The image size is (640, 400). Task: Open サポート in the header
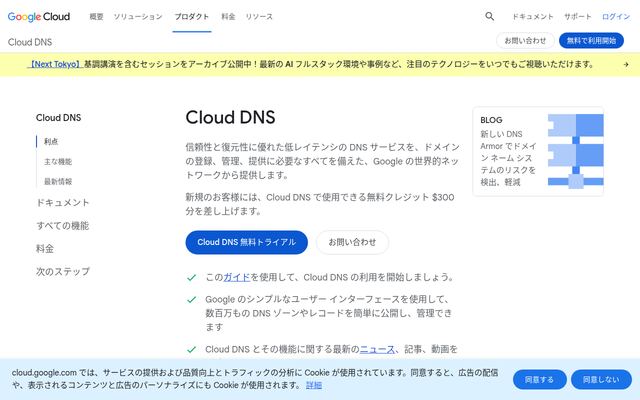578,17
